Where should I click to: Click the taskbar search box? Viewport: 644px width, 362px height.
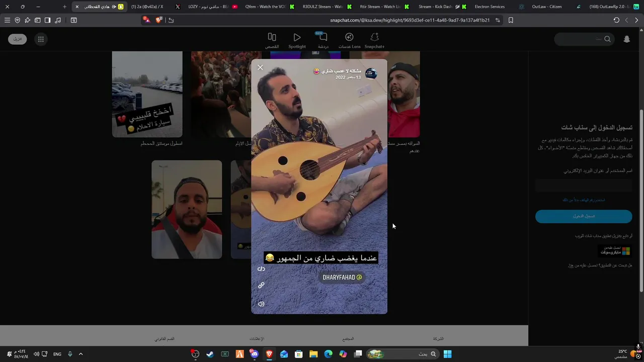tap(402, 354)
